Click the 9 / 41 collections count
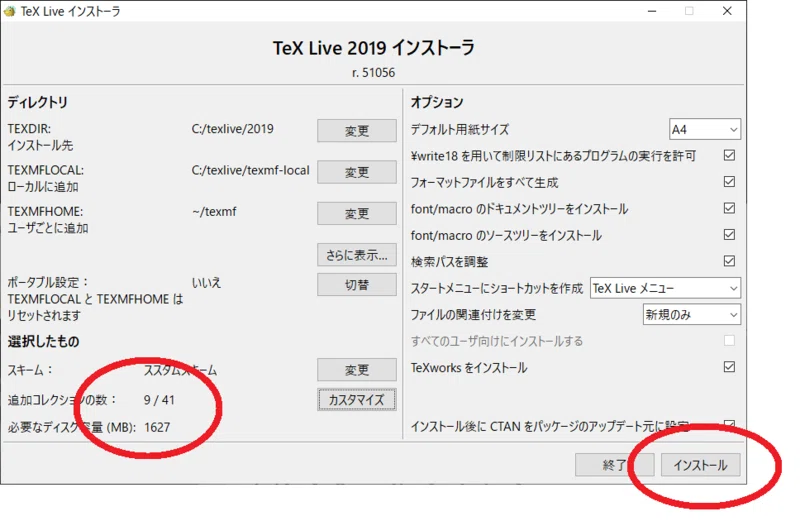The width and height of the screenshot is (800, 521). [159, 400]
